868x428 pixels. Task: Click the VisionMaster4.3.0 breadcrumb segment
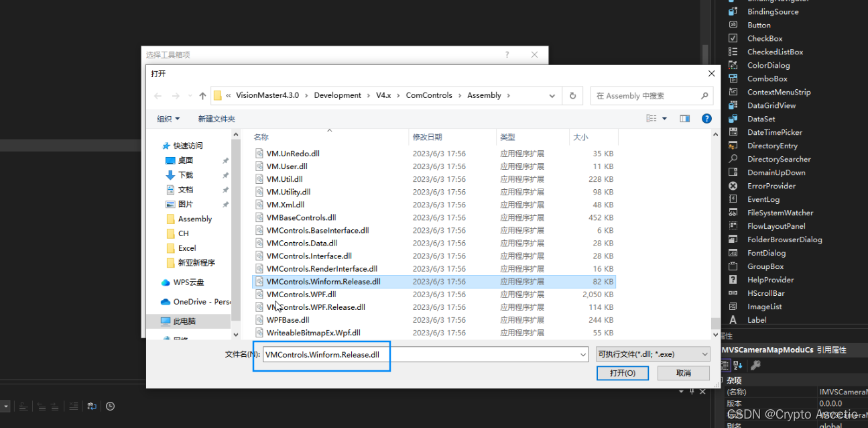point(267,96)
